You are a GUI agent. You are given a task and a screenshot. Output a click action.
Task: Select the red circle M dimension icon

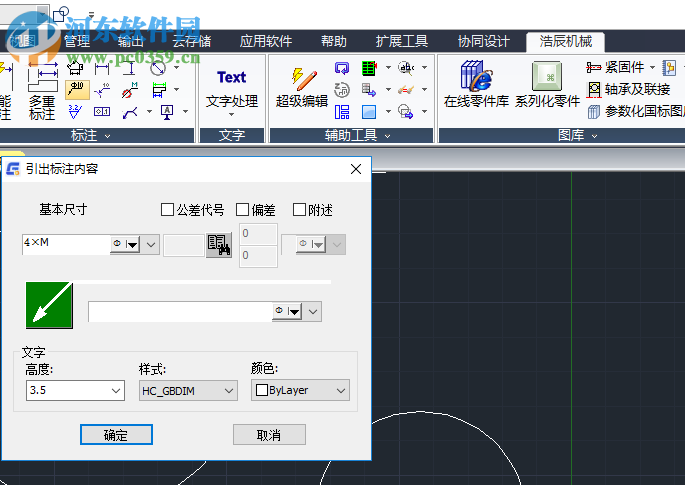coord(130,90)
